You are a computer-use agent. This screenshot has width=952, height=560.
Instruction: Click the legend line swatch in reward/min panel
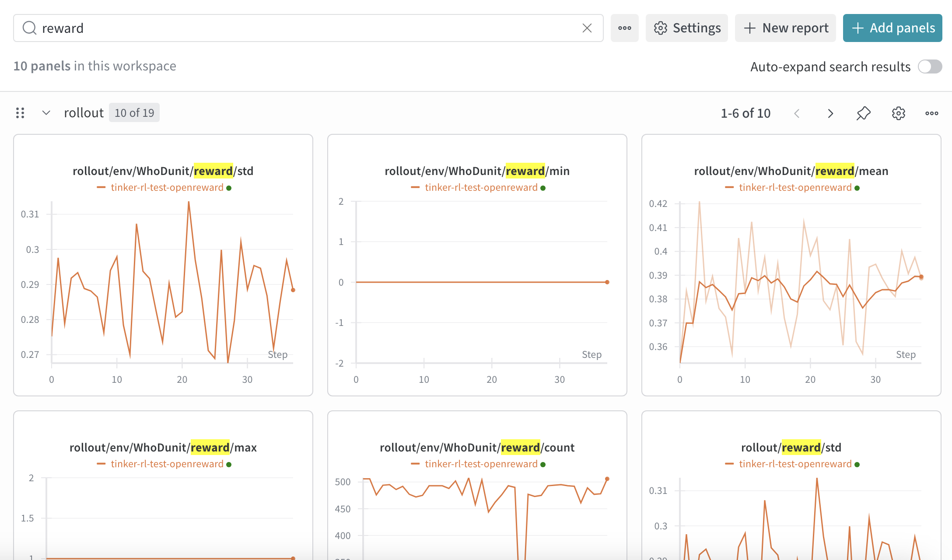pos(415,188)
